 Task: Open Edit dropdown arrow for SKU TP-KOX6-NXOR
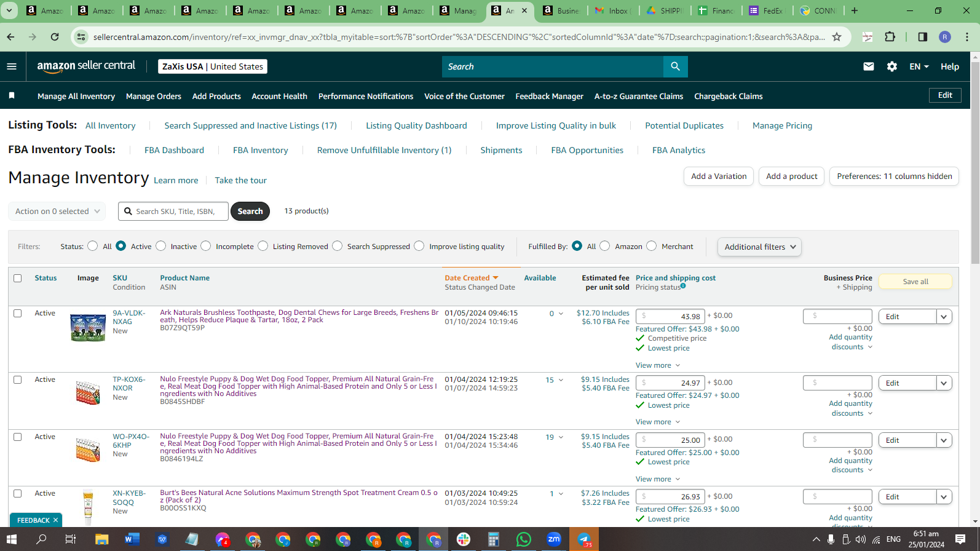click(944, 383)
